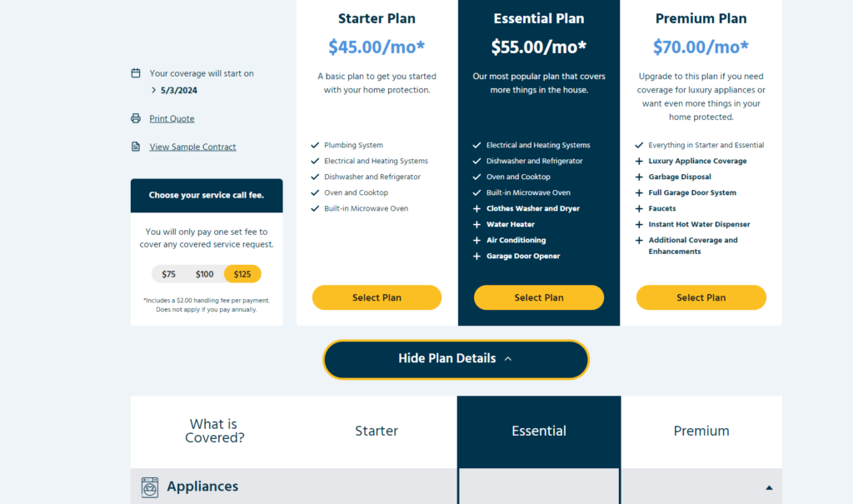Expand the coverage start date chevron
The height and width of the screenshot is (504, 853).
(x=154, y=90)
